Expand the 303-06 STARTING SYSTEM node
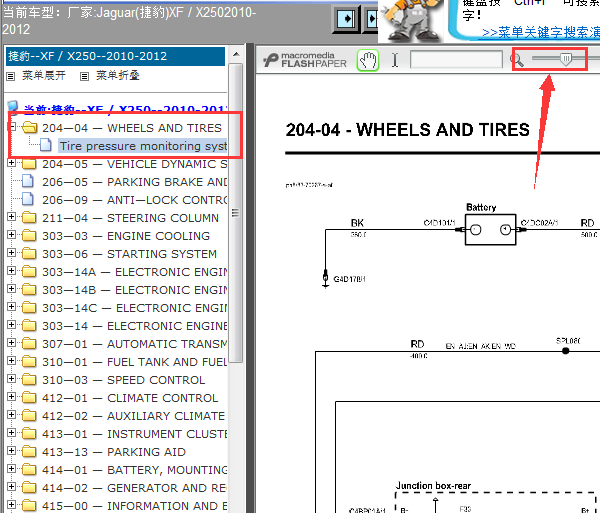This screenshot has width=600, height=513. (12, 252)
